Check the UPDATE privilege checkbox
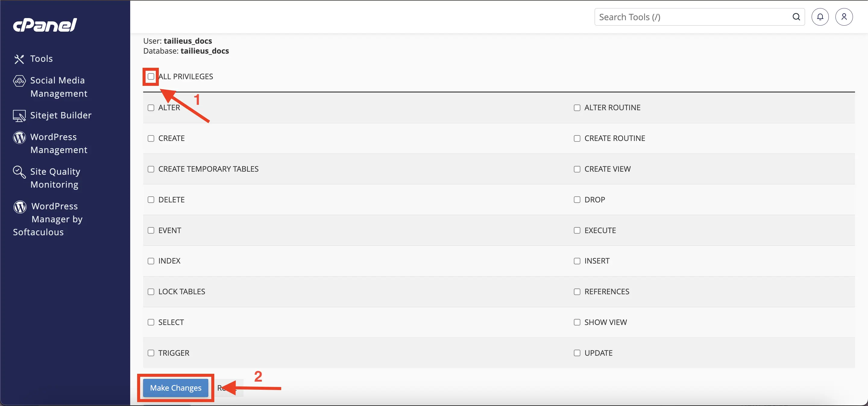This screenshot has width=868, height=406. (x=577, y=353)
